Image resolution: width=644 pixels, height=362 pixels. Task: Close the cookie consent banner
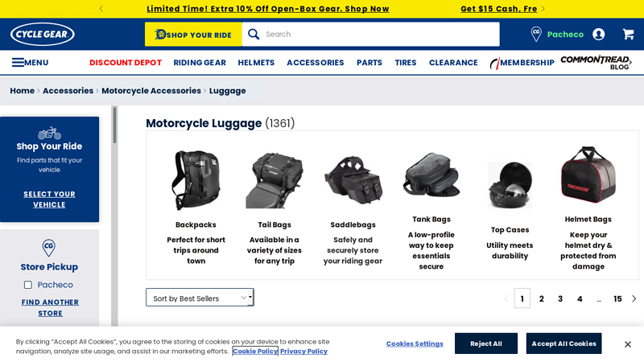pyautogui.click(x=628, y=344)
